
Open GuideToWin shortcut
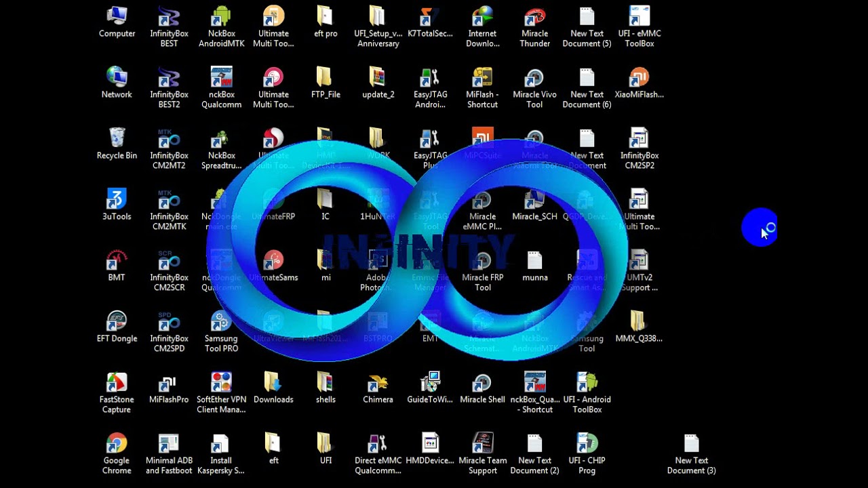pos(430,389)
